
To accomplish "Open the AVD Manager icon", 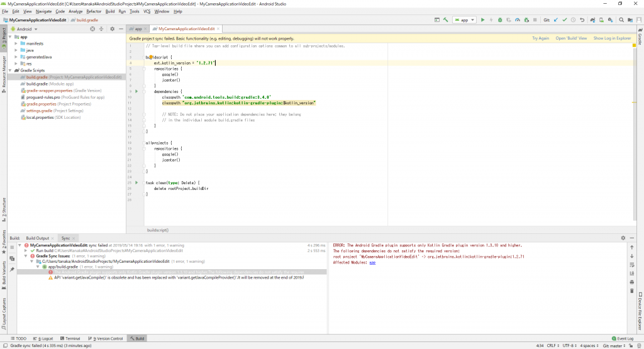I will click(601, 19).
